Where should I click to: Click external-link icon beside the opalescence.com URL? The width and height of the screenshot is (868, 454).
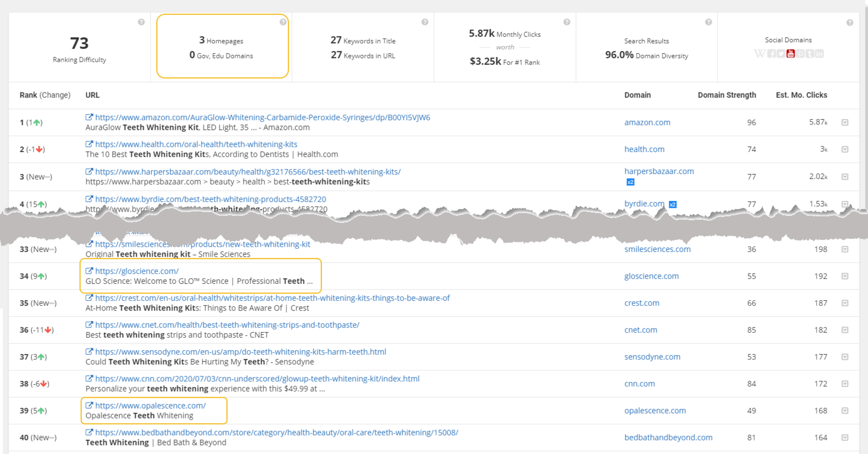[x=89, y=406]
